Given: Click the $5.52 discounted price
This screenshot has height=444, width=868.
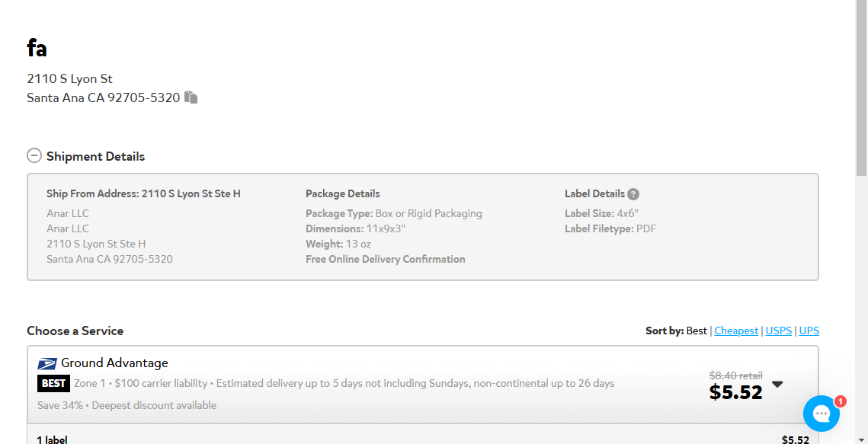Looking at the screenshot, I should (x=735, y=392).
